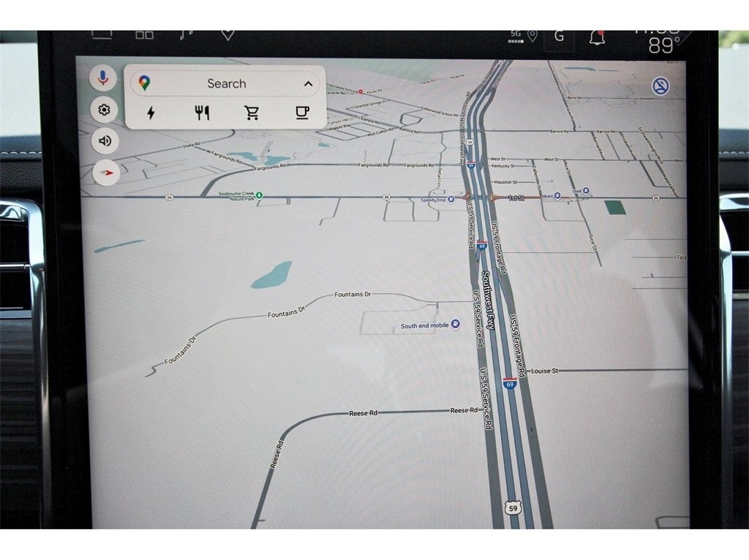Viewport: 749px width, 560px height.
Task: Tap the microphone voice search button
Action: [x=104, y=77]
